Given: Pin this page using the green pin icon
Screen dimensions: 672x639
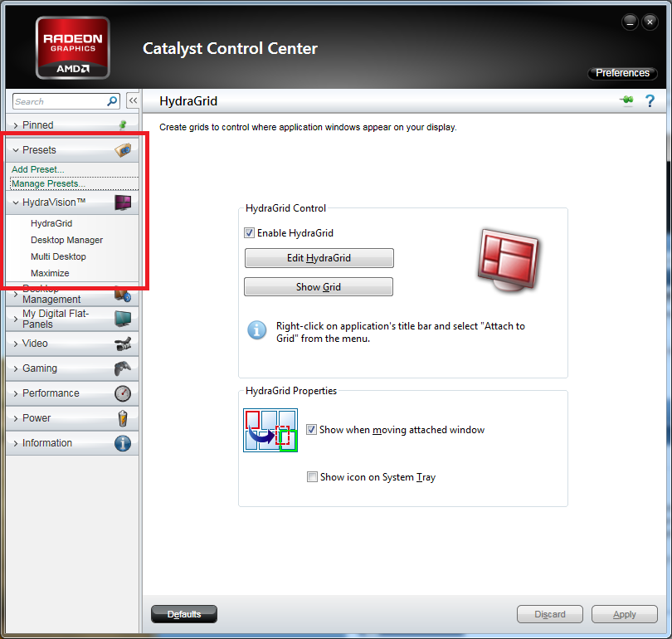Looking at the screenshot, I should (x=627, y=100).
